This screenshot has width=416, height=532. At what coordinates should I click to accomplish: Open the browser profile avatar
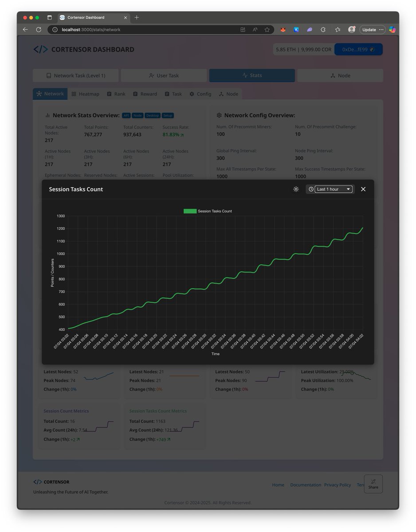click(x=352, y=30)
